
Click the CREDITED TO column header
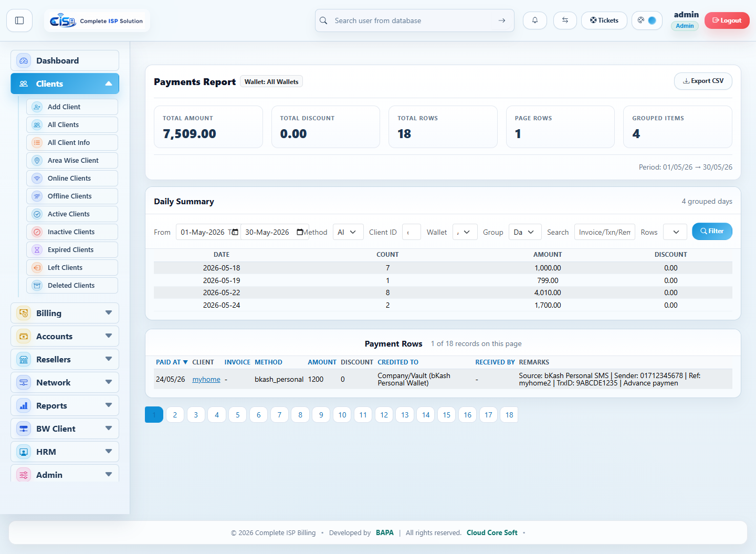(398, 362)
